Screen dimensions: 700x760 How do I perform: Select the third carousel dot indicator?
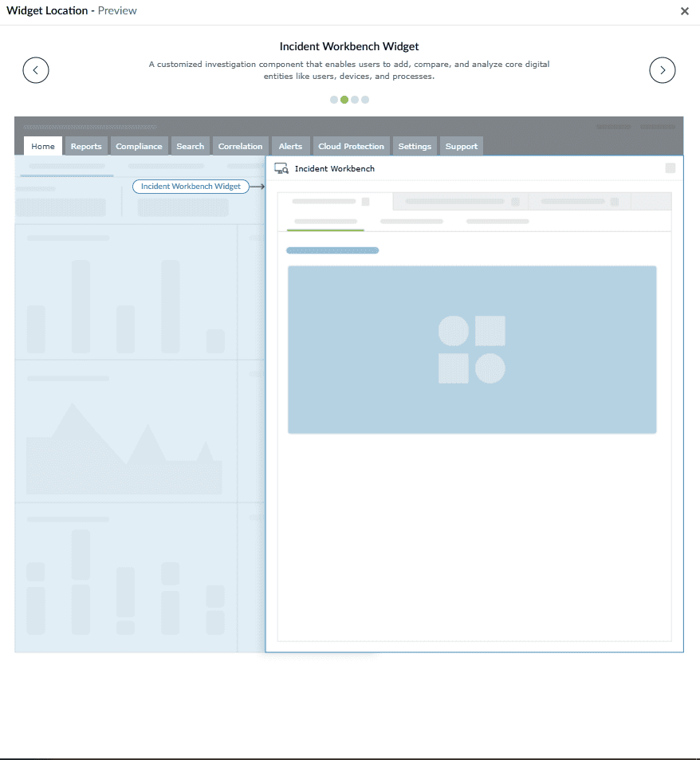point(355,100)
